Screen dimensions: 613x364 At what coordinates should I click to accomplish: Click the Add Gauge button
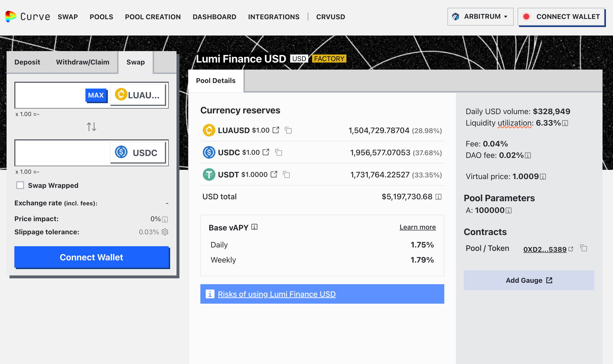pos(529,280)
